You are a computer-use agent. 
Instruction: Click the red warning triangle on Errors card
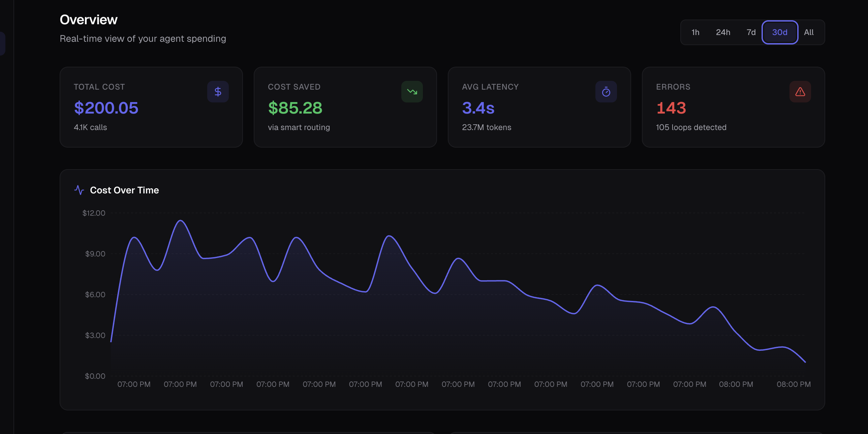pyautogui.click(x=800, y=91)
